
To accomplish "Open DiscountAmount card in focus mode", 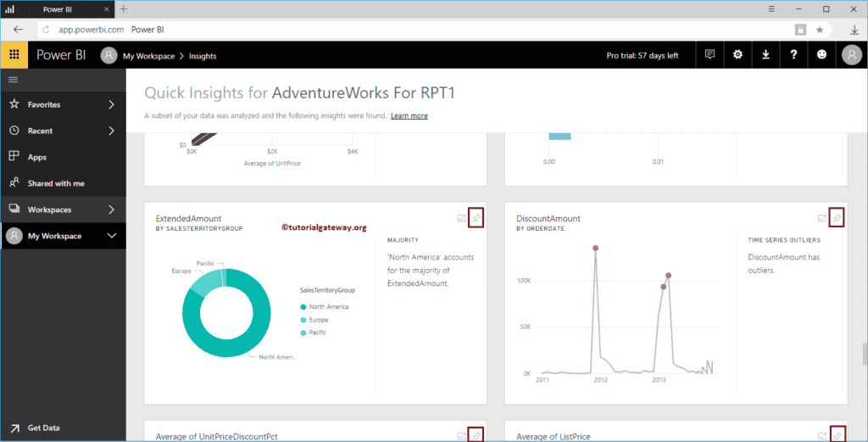I will (x=821, y=219).
